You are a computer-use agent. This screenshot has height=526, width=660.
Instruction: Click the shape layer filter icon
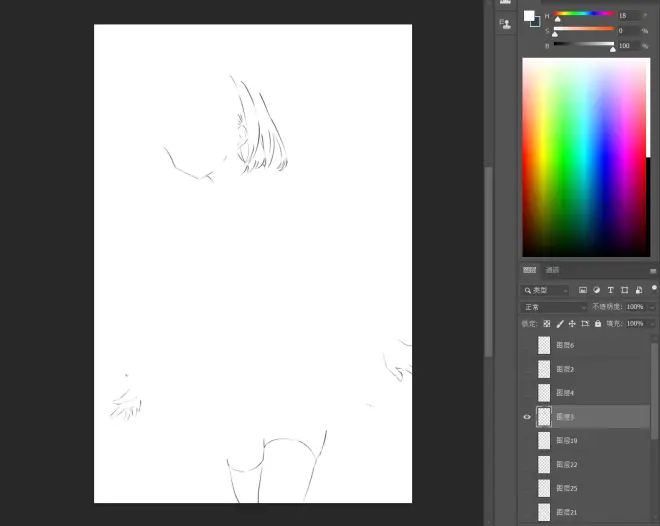click(x=623, y=290)
